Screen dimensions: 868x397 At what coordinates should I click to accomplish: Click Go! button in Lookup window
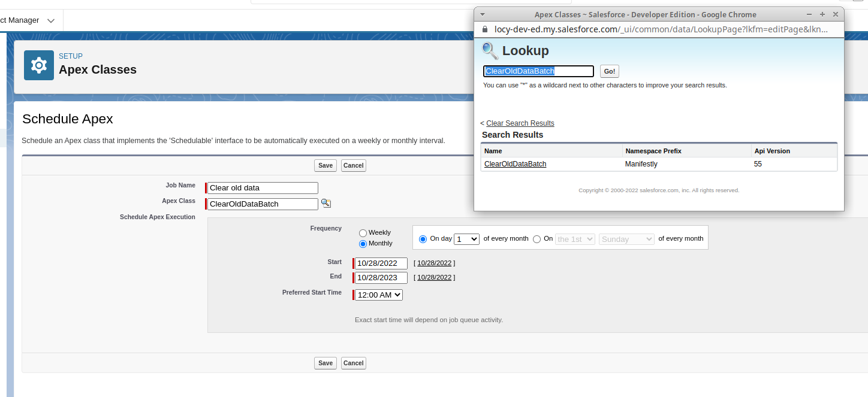pyautogui.click(x=610, y=71)
